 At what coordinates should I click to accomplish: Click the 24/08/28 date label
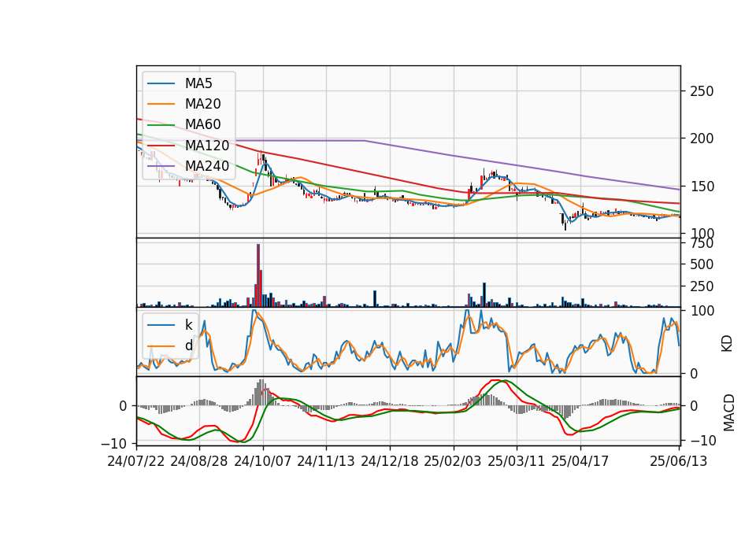[x=199, y=461]
